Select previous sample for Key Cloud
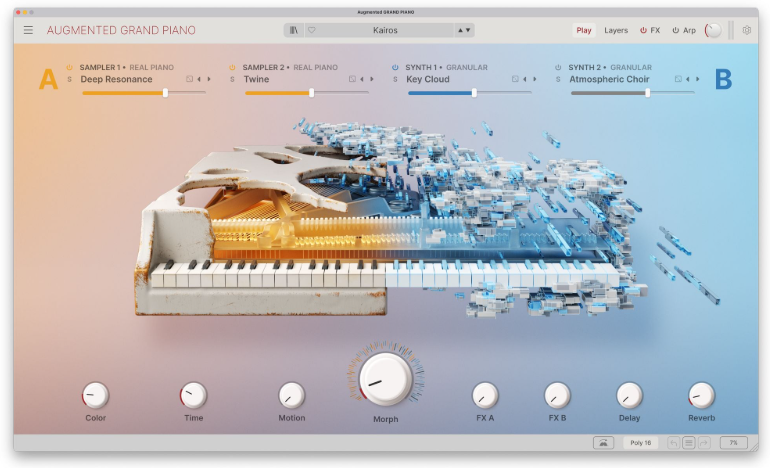Viewport: 770px width, 468px height. 525,79
